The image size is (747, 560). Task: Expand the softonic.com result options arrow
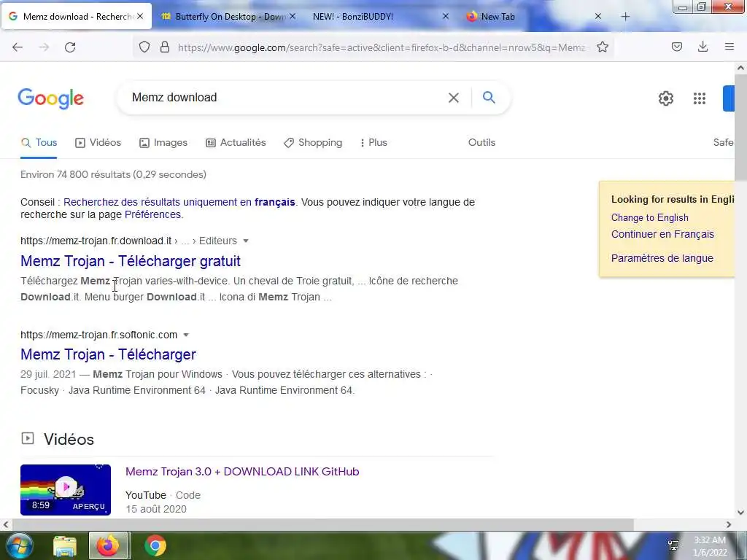click(186, 335)
